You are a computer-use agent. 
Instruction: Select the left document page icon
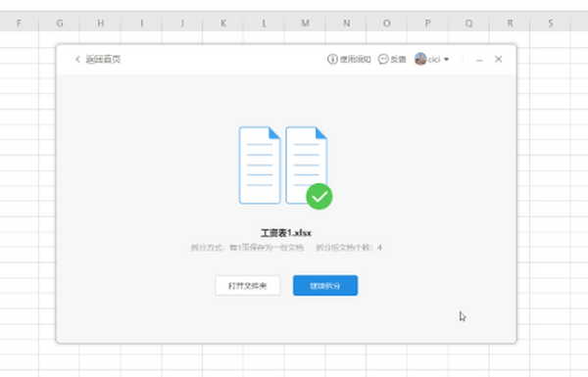click(x=260, y=165)
